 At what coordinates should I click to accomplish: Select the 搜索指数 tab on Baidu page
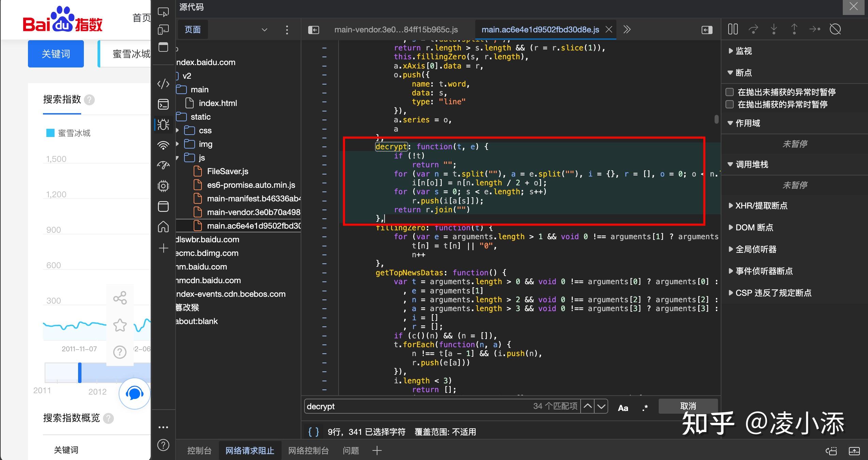(x=62, y=99)
